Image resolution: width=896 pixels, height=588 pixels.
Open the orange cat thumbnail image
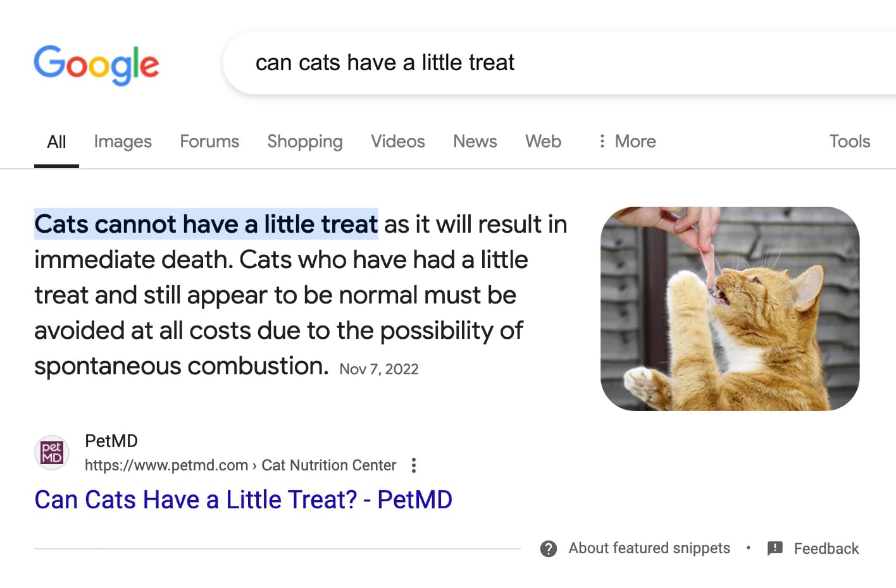point(730,309)
